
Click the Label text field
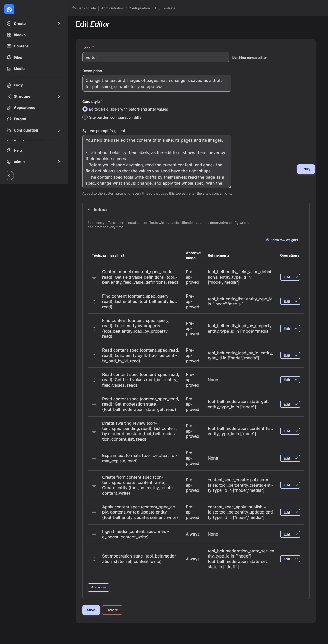156,57
